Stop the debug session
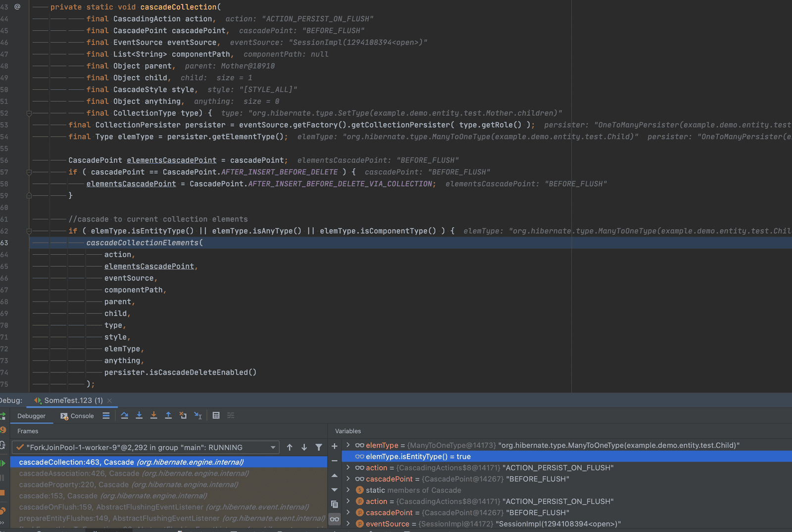The height and width of the screenshot is (532, 792). tap(2, 492)
